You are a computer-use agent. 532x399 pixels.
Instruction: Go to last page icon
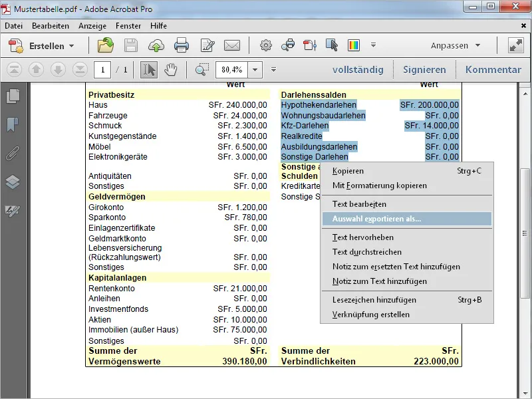[80, 70]
